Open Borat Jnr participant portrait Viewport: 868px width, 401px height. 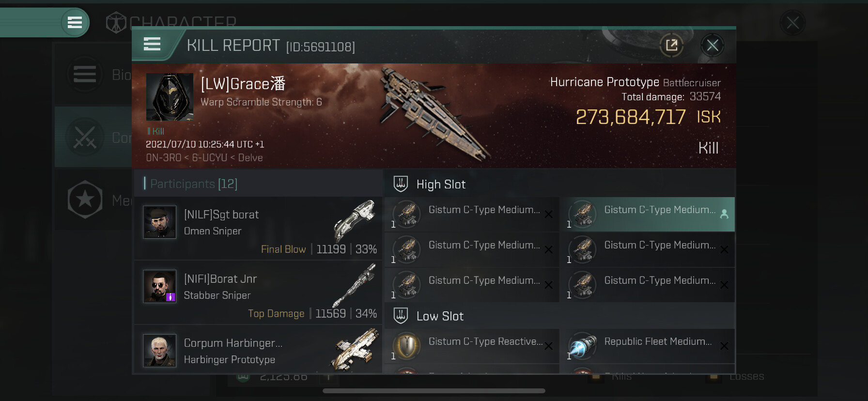pyautogui.click(x=160, y=286)
